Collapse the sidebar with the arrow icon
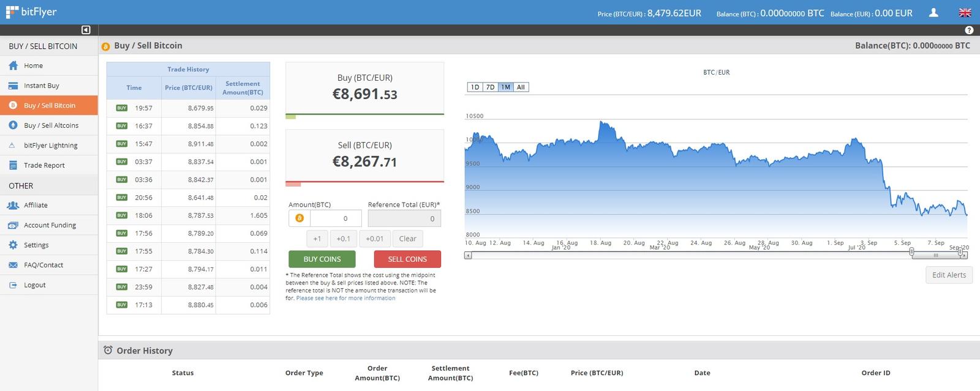This screenshot has height=391, width=980. pyautogui.click(x=86, y=30)
